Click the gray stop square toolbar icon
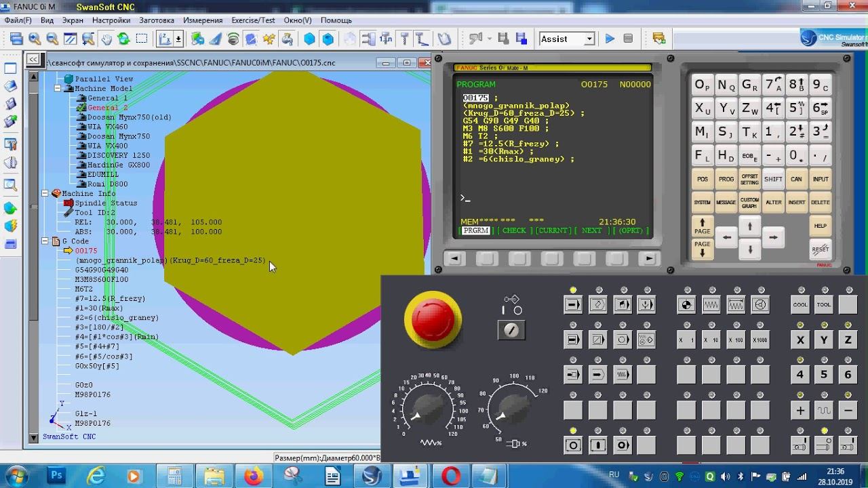868x488 pixels. (x=628, y=39)
